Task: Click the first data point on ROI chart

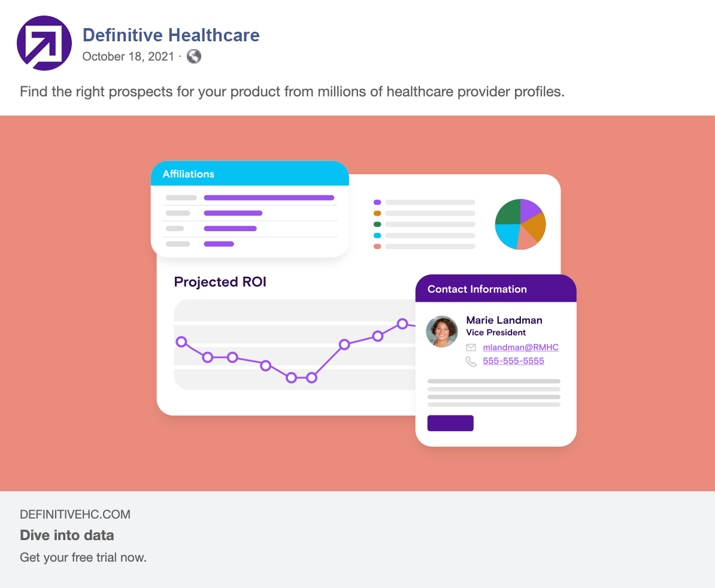Action: 181,342
